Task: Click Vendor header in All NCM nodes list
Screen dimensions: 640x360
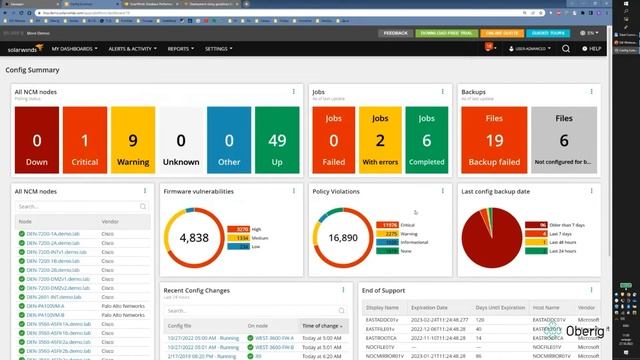Action: click(110, 222)
